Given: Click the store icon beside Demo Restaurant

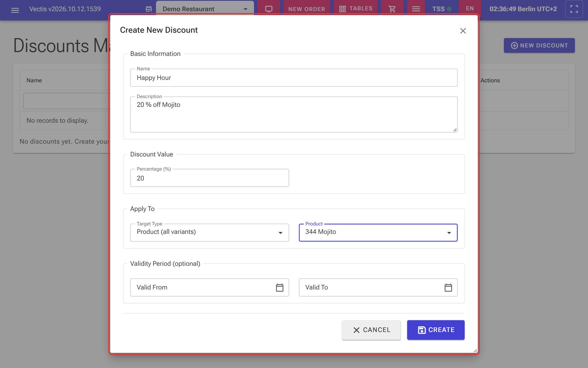Looking at the screenshot, I should (149, 9).
